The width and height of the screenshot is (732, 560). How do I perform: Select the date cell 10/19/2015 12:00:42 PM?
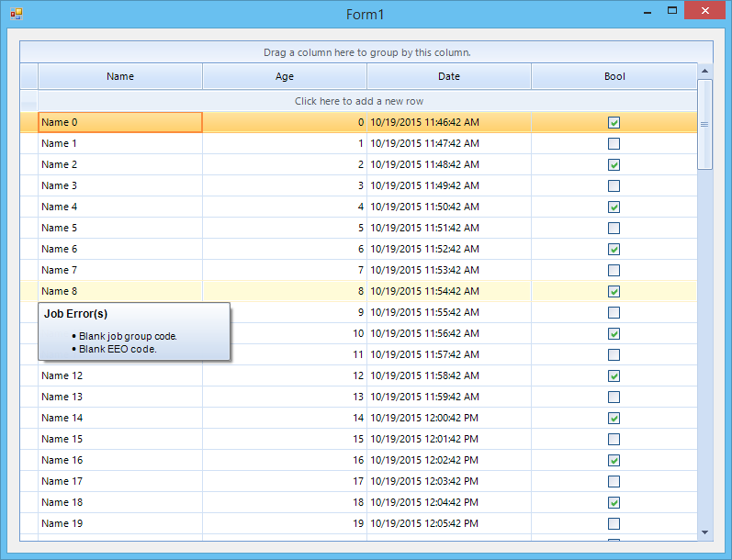click(449, 418)
